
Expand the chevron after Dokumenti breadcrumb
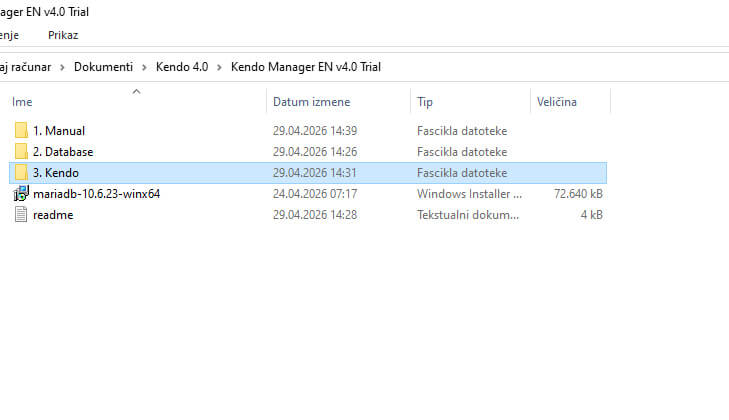tap(145, 67)
